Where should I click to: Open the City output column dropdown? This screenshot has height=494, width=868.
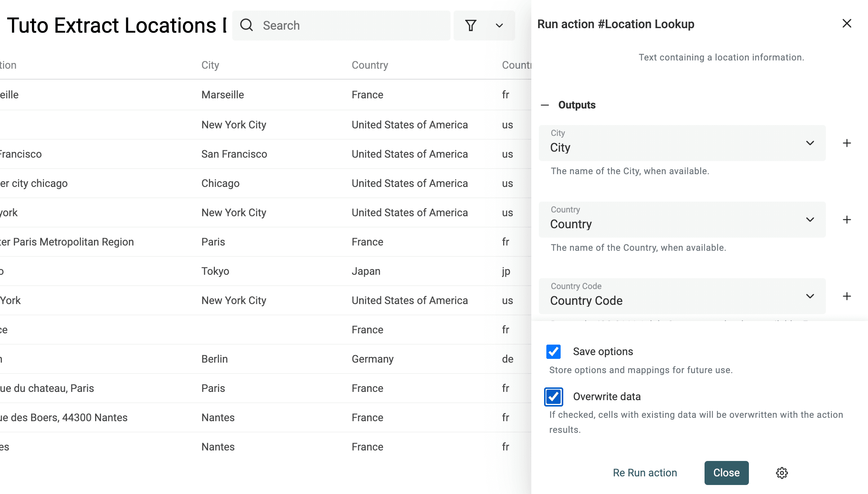682,143
